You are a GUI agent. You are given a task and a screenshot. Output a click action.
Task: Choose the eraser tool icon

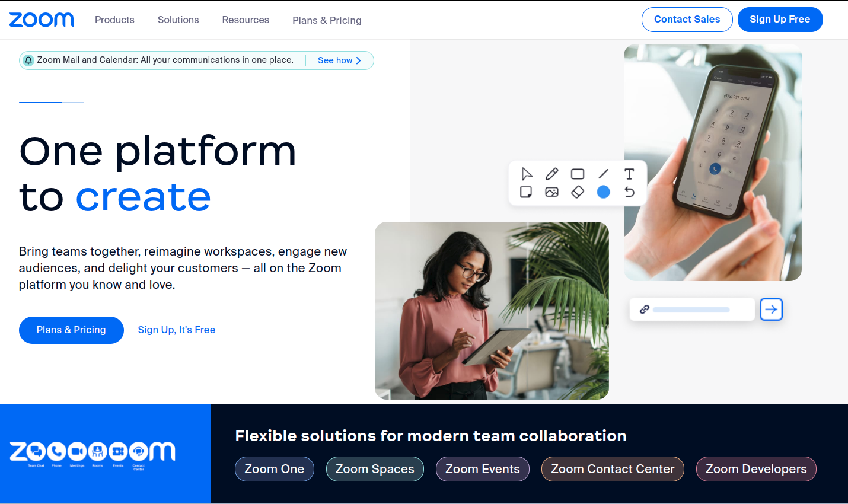click(578, 192)
